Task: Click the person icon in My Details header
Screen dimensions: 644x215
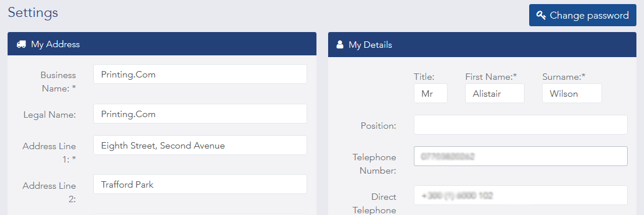Action: (x=340, y=45)
